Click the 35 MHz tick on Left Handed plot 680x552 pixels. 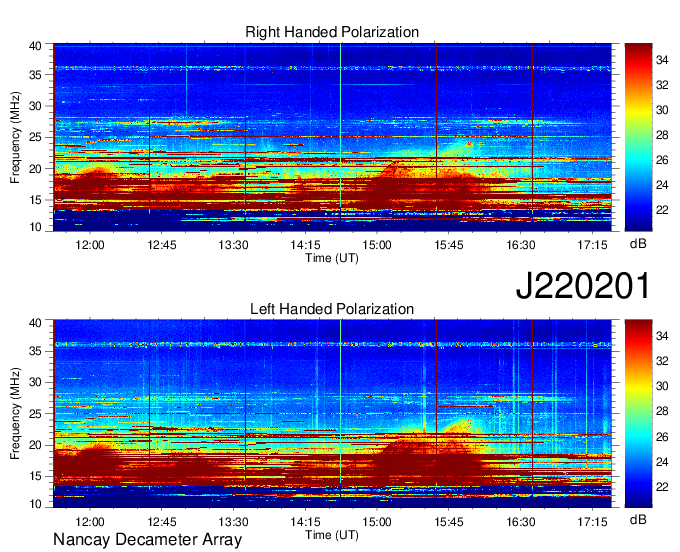36,351
